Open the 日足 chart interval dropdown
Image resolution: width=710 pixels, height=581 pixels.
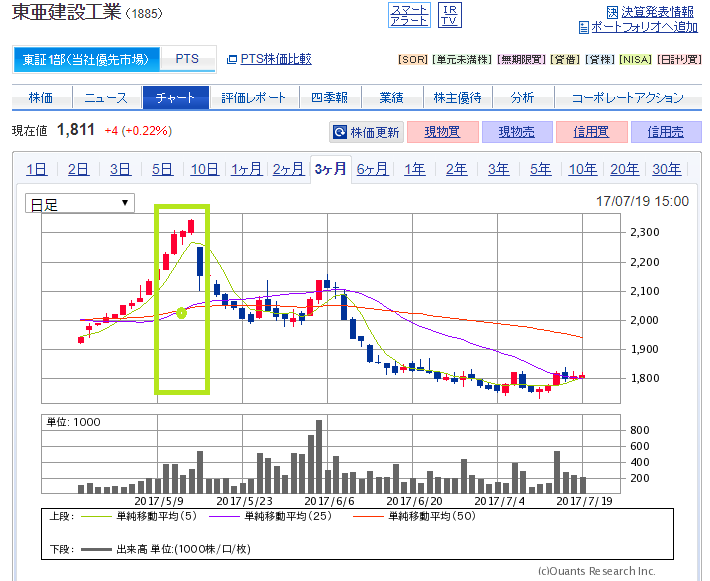pos(80,203)
